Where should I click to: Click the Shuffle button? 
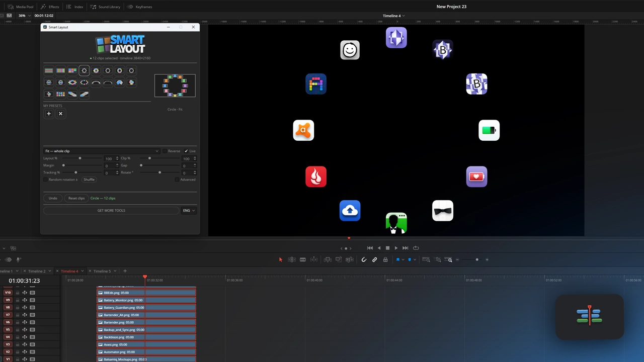[x=89, y=179]
